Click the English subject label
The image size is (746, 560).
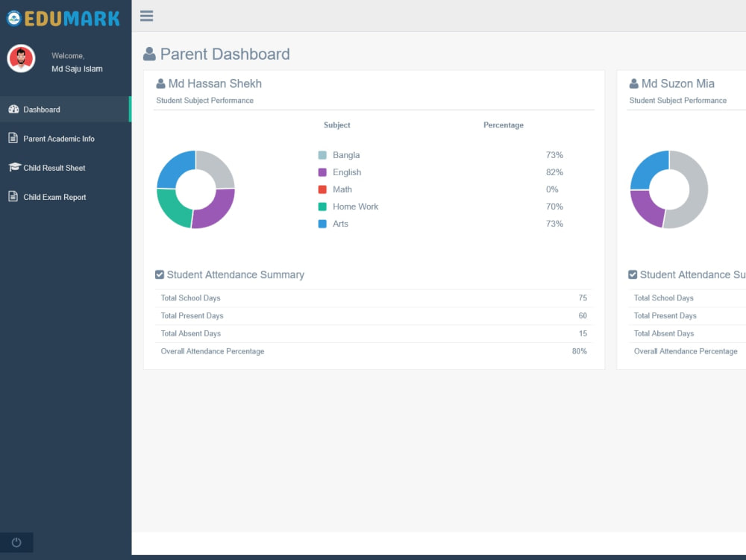pyautogui.click(x=347, y=172)
